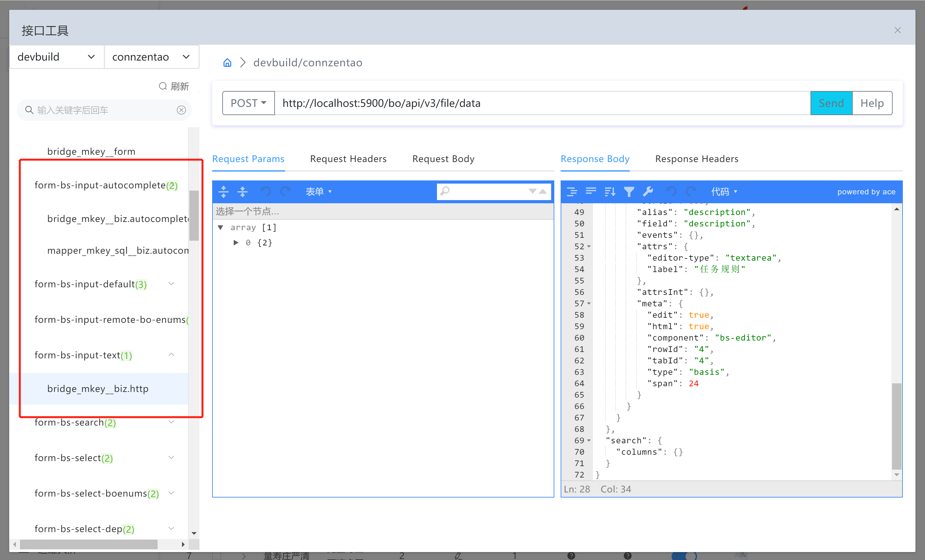
Task: Undo last action in request params editor
Action: coord(266,192)
